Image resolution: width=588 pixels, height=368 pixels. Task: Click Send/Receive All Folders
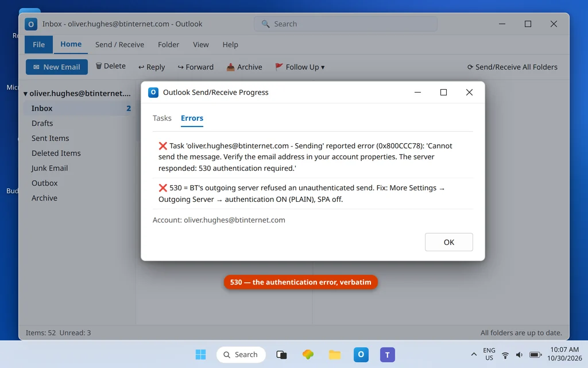(x=512, y=67)
